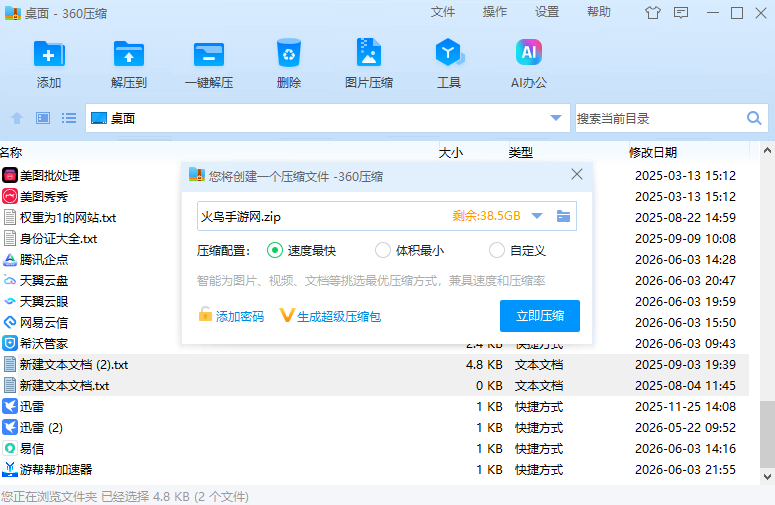Click the 游帮帮加速器 icon

[10, 469]
